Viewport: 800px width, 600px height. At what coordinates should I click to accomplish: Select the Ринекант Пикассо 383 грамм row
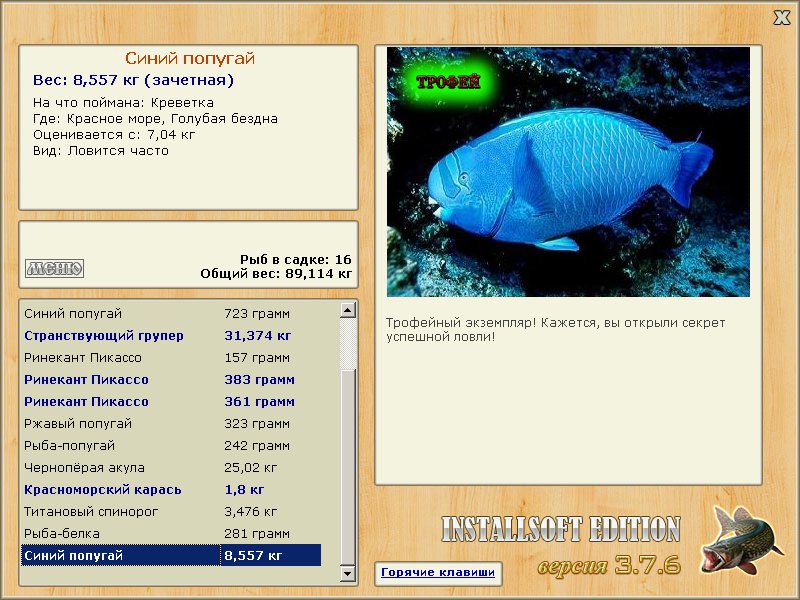pyautogui.click(x=171, y=380)
